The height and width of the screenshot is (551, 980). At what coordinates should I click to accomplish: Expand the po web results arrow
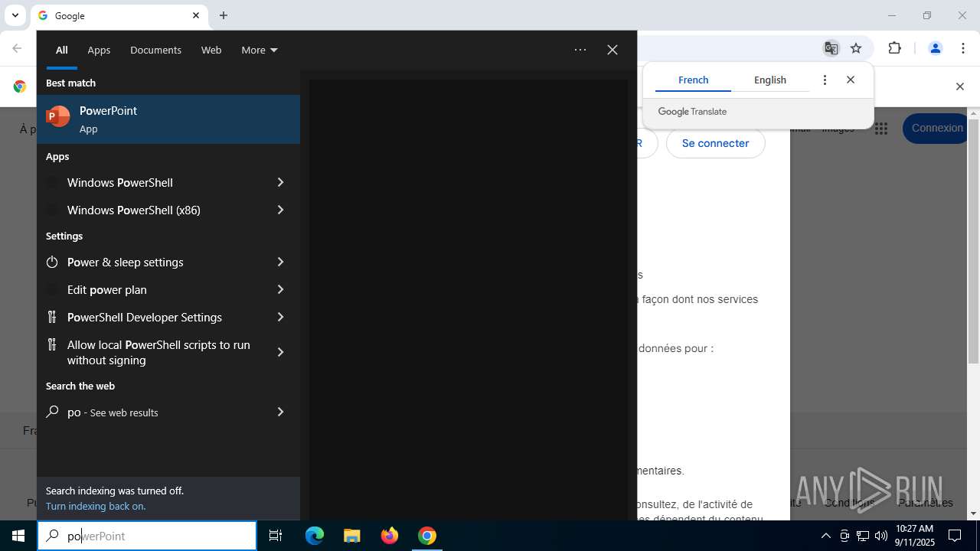point(280,412)
